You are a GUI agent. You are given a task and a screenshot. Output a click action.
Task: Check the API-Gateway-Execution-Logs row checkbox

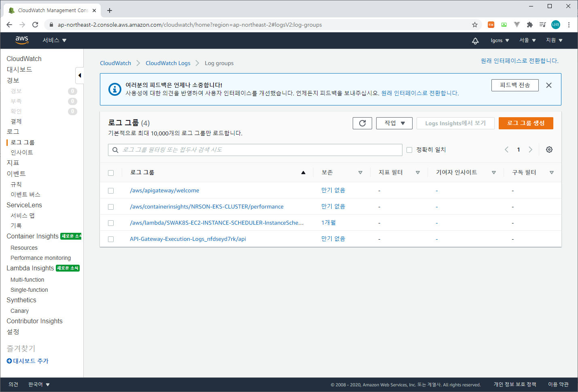coord(111,239)
